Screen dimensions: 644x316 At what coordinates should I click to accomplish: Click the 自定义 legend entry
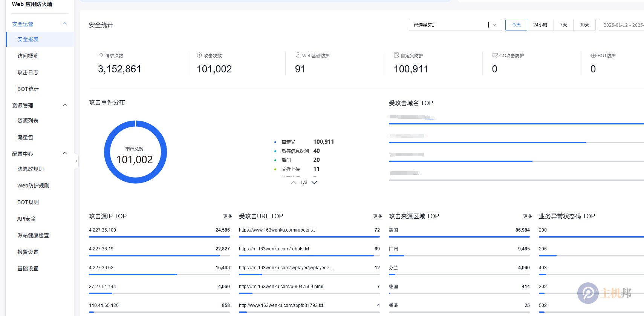click(x=304, y=142)
